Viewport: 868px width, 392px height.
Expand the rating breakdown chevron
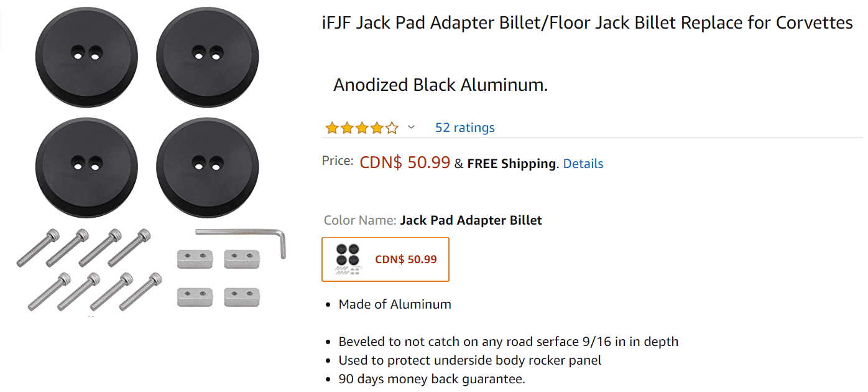tap(411, 128)
